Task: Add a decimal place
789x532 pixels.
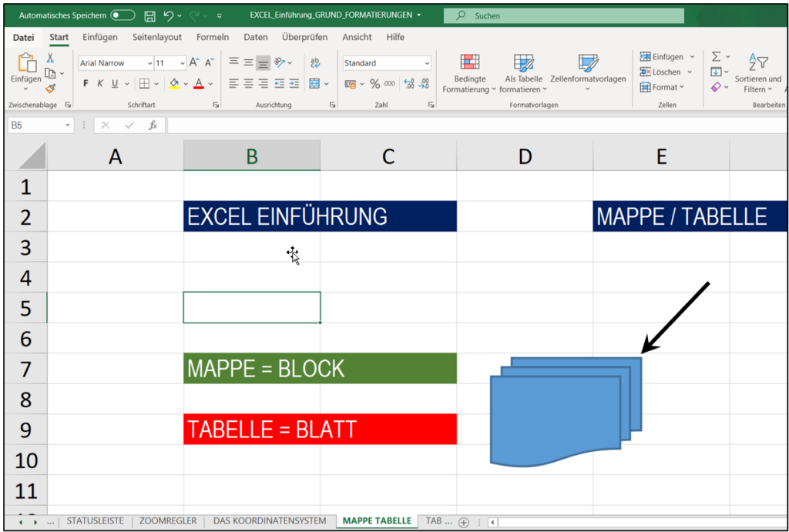Action: pyautogui.click(x=409, y=84)
